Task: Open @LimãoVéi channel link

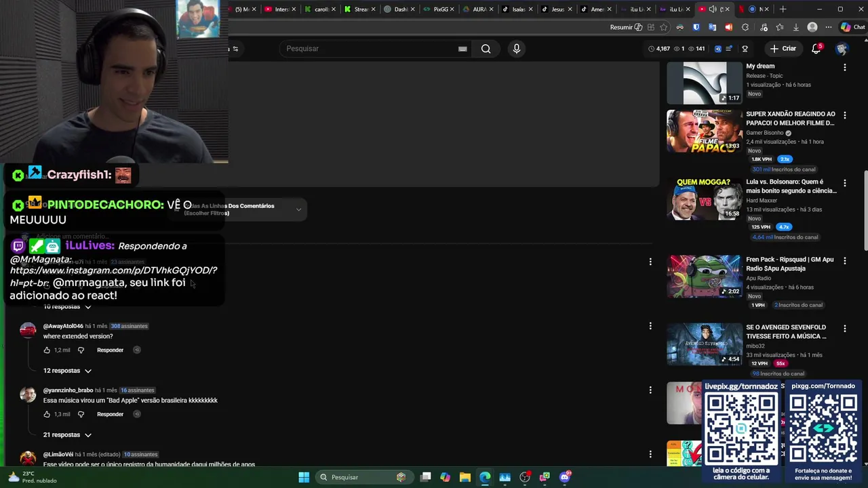Action: 58,454
